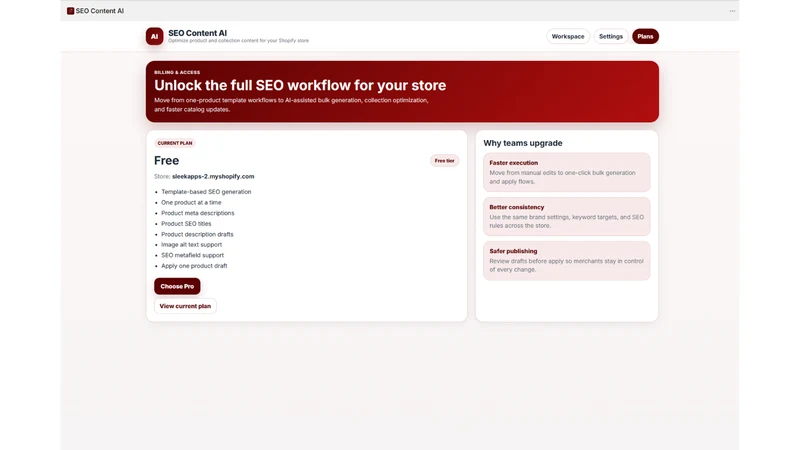Screen dimensions: 800x450
Task: Click the sleekapps-2.myshopify.com store name
Action: point(213,177)
